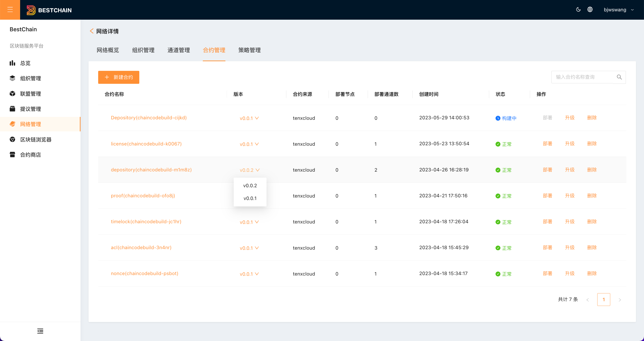Open bjwswang user dropdown
Viewport: 644px width, 341px height.
tap(619, 10)
